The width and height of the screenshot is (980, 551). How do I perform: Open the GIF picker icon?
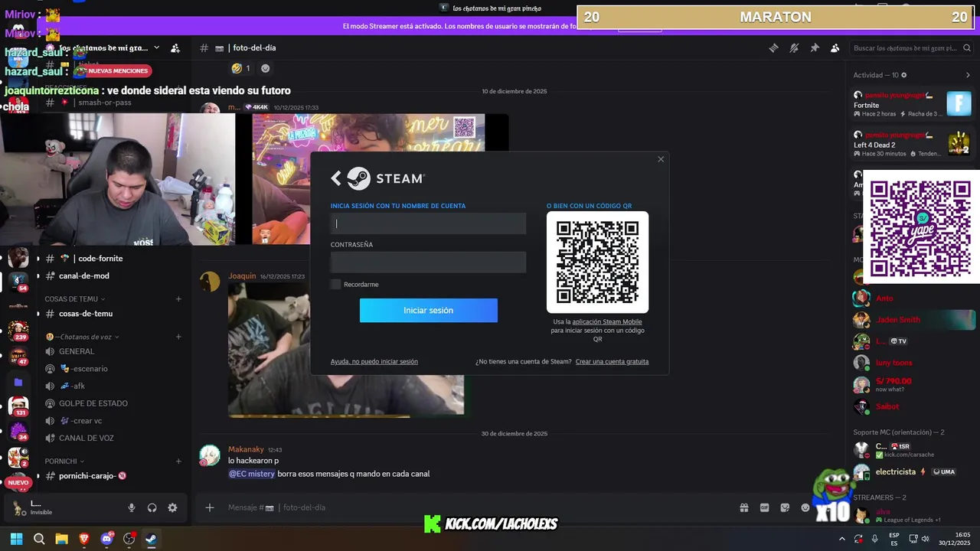(764, 507)
